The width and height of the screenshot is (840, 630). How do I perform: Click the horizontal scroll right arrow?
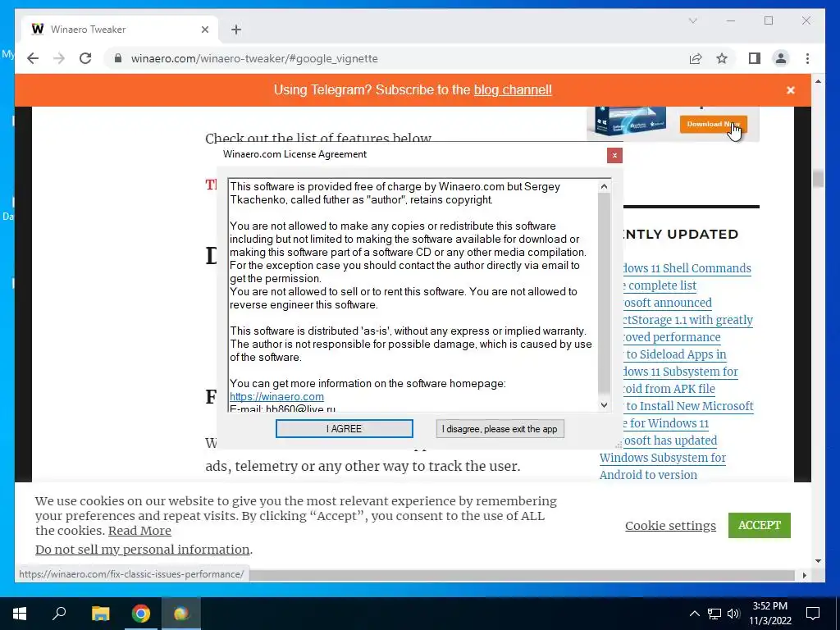click(804, 575)
